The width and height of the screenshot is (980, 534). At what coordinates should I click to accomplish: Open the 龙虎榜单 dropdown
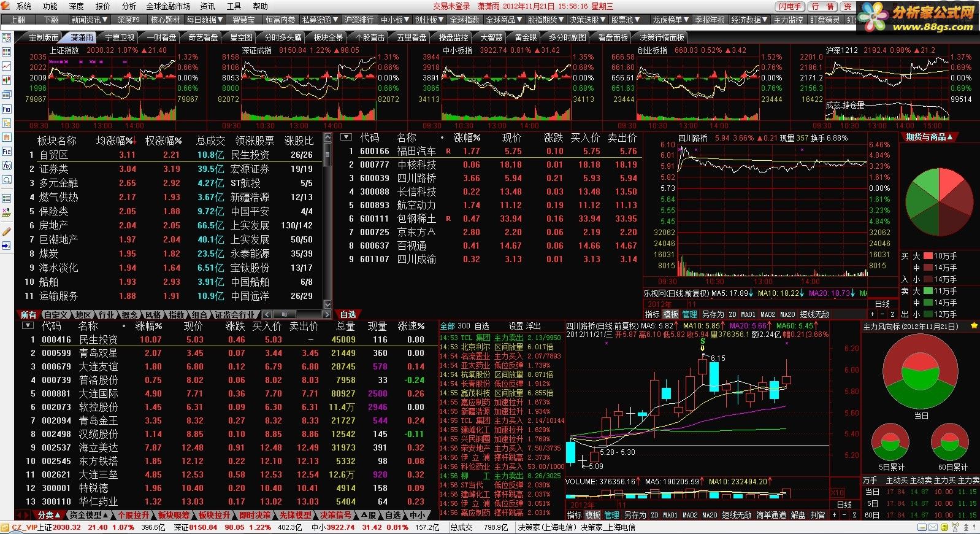tap(671, 20)
